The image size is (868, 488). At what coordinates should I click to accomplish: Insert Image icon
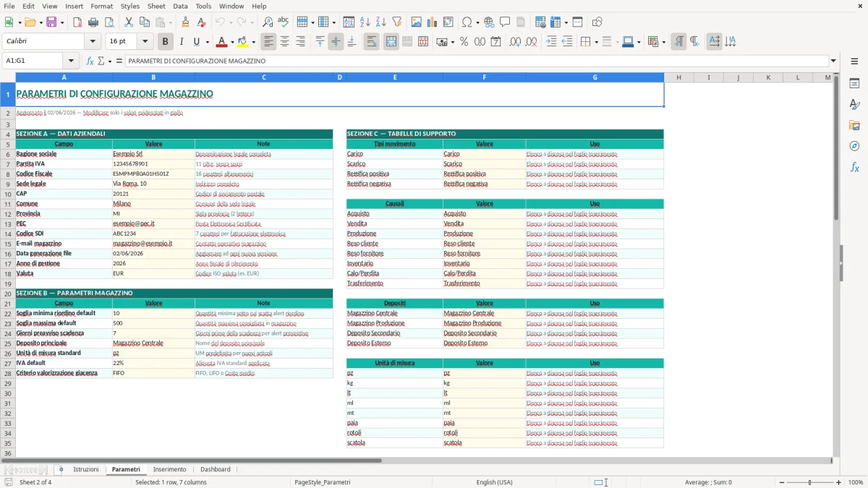[x=417, y=22]
